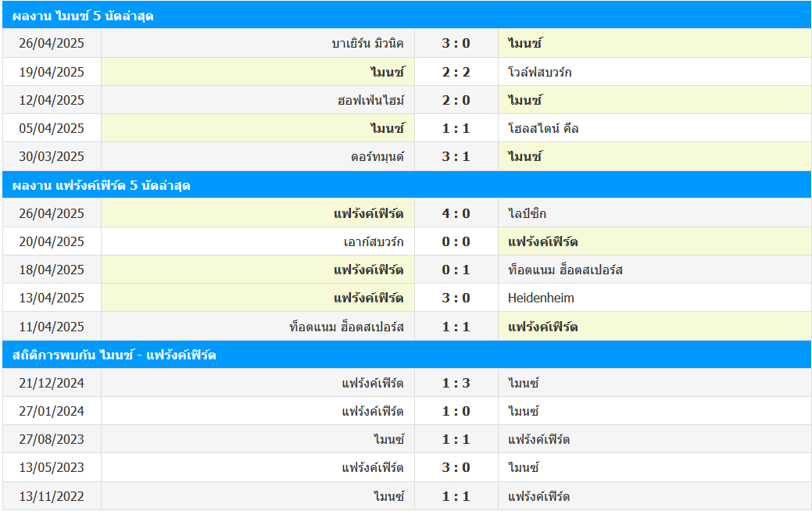Image resolution: width=812 pixels, height=511 pixels.
Task: Click the 2 : 0 score
Action: coord(456,100)
